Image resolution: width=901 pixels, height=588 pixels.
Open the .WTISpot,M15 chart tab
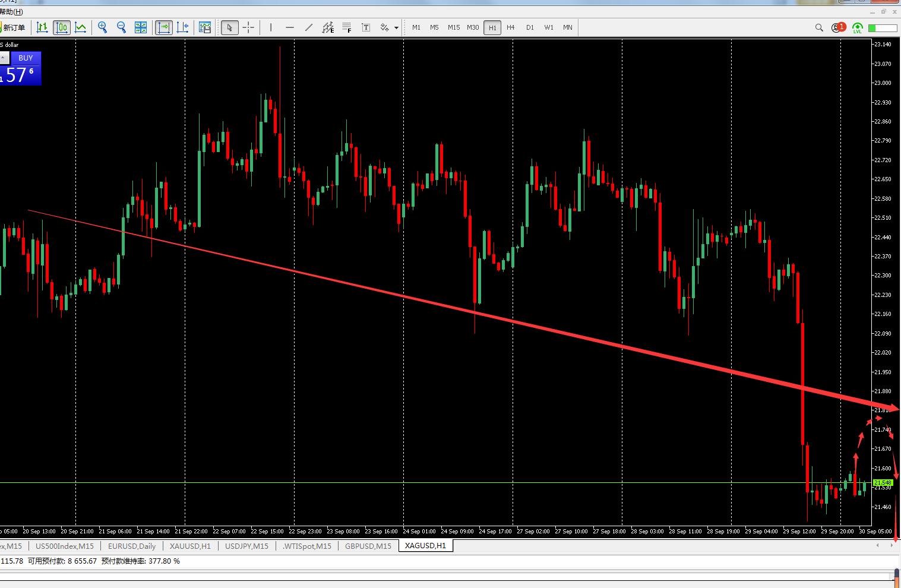(307, 546)
